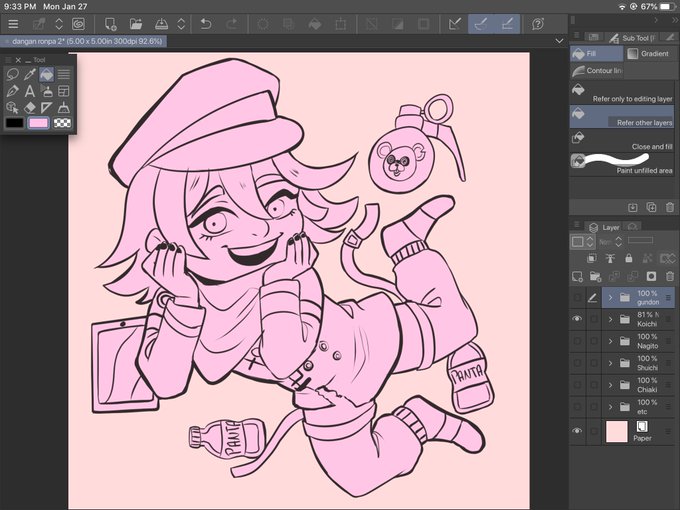This screenshot has width=680, height=510.
Task: Open the Clip Studio spiral icon
Action: [x=78, y=24]
